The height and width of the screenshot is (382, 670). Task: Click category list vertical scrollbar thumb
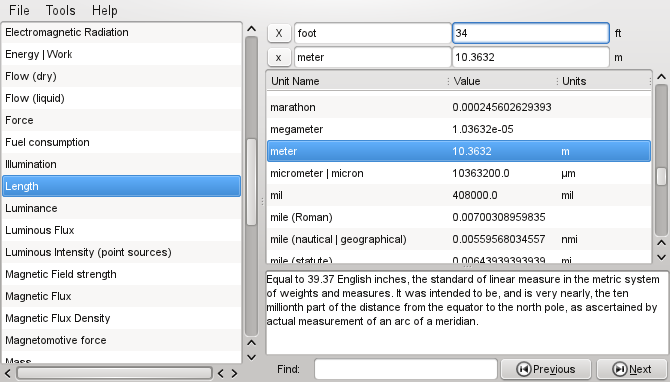coord(252,182)
